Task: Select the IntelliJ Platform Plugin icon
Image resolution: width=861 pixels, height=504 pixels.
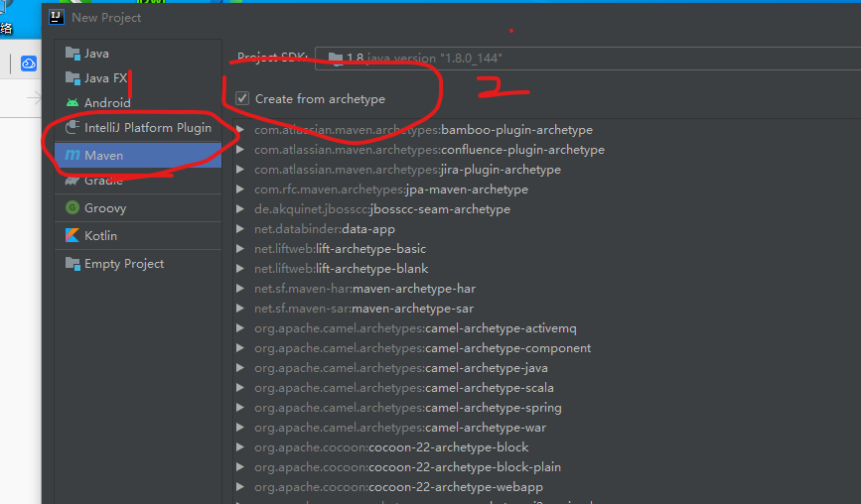Action: pyautogui.click(x=72, y=127)
